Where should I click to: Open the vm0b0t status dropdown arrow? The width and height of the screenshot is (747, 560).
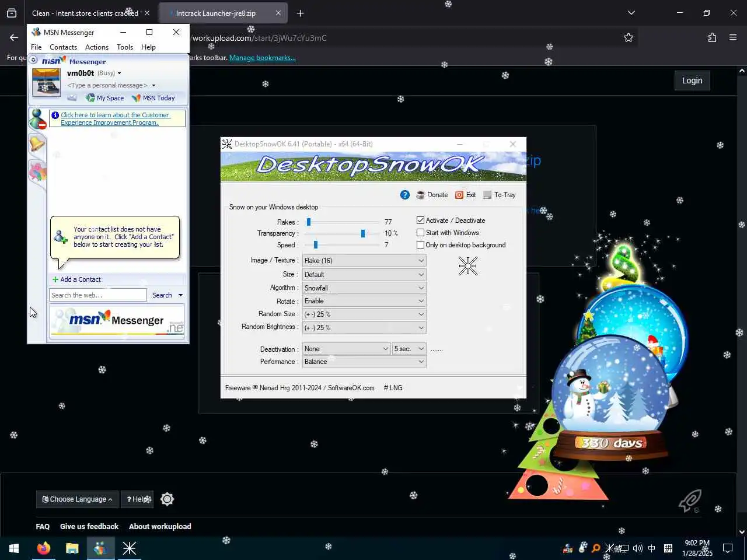(x=119, y=73)
